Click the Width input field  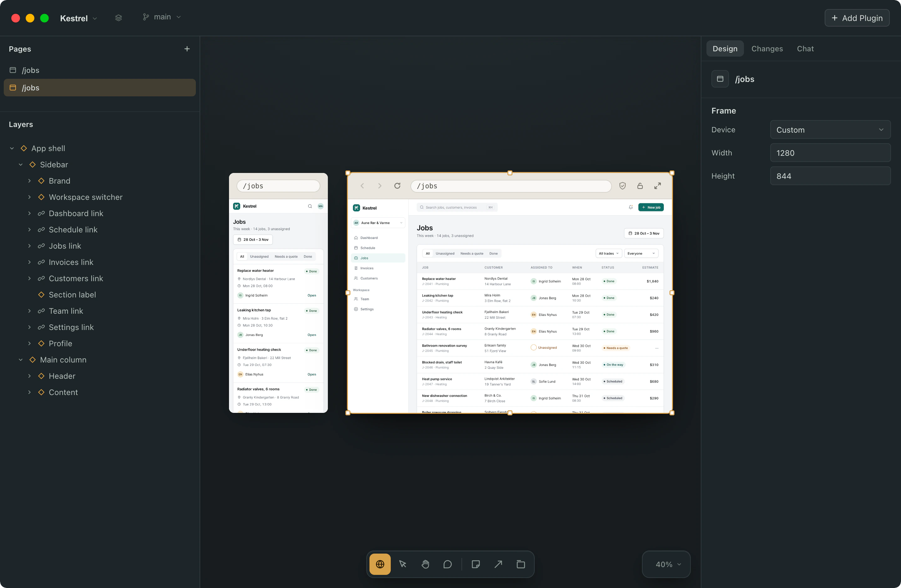(830, 153)
